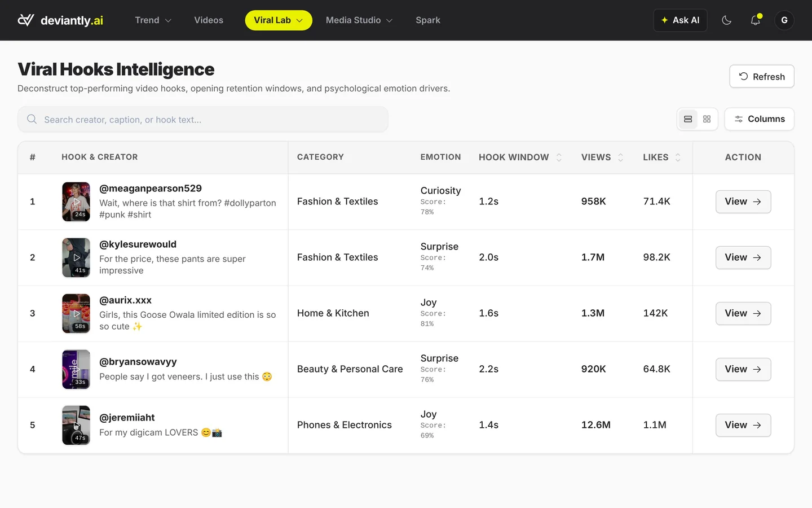Image resolution: width=812 pixels, height=508 pixels.
Task: Expand the Viral Lab dropdown
Action: [x=279, y=20]
